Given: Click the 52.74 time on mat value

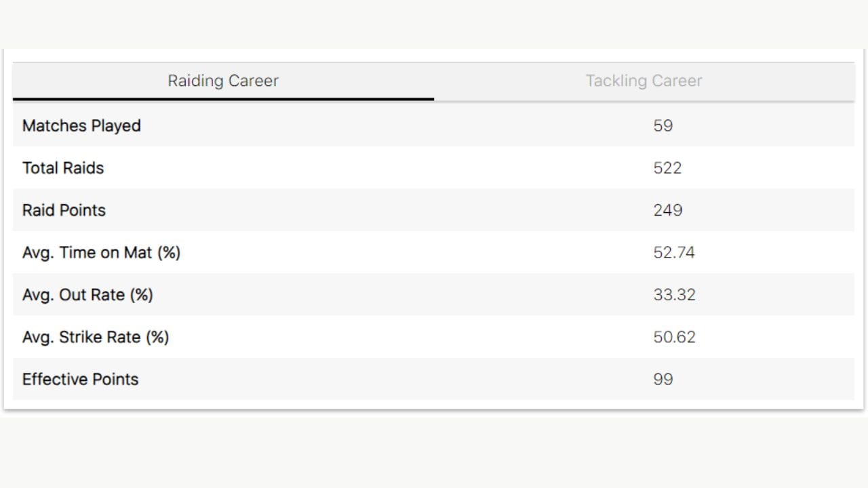Looking at the screenshot, I should (x=674, y=253).
